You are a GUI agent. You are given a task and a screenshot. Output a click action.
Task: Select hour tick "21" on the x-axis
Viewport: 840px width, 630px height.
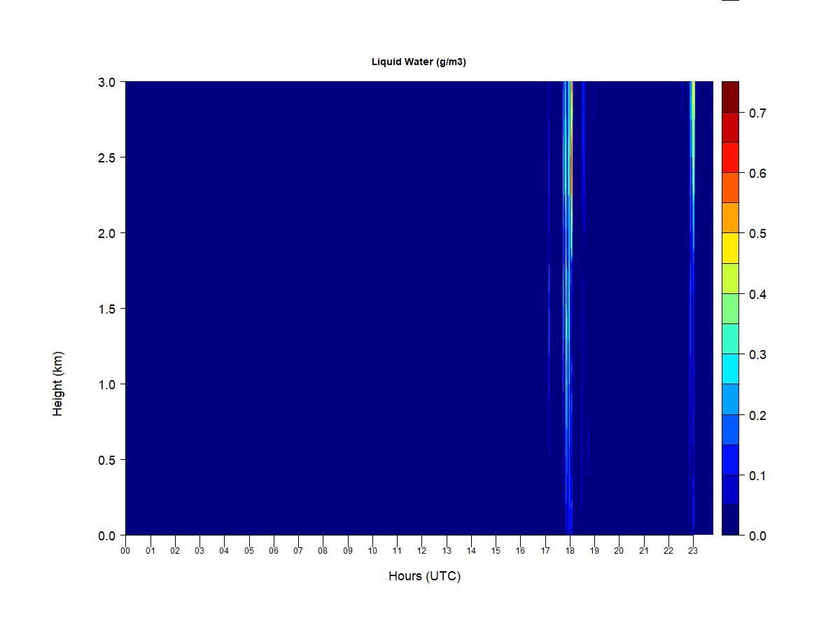[644, 551]
